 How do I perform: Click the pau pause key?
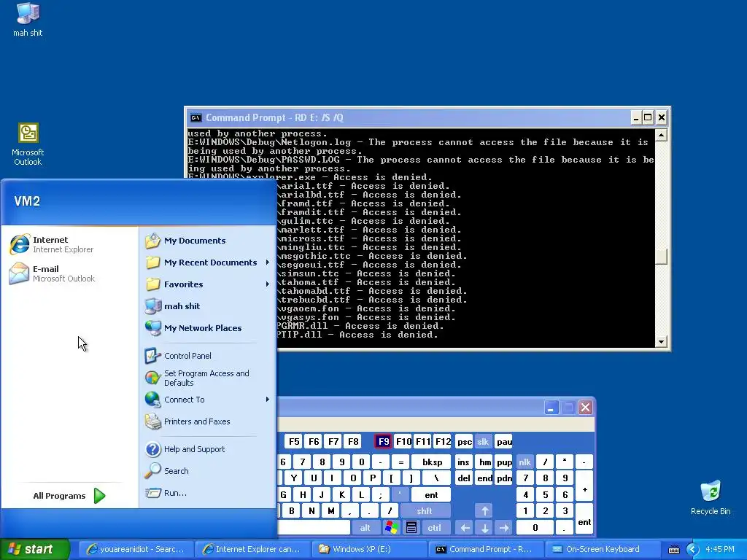(503, 442)
